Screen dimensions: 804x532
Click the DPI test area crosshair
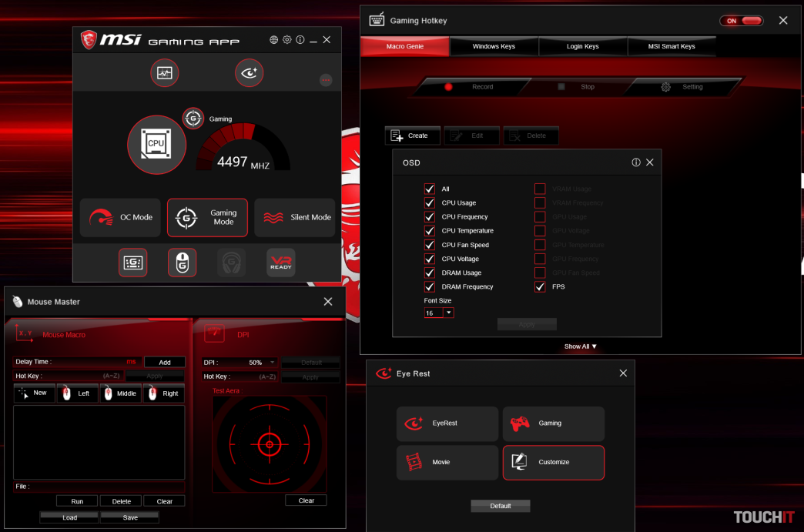tap(269, 443)
